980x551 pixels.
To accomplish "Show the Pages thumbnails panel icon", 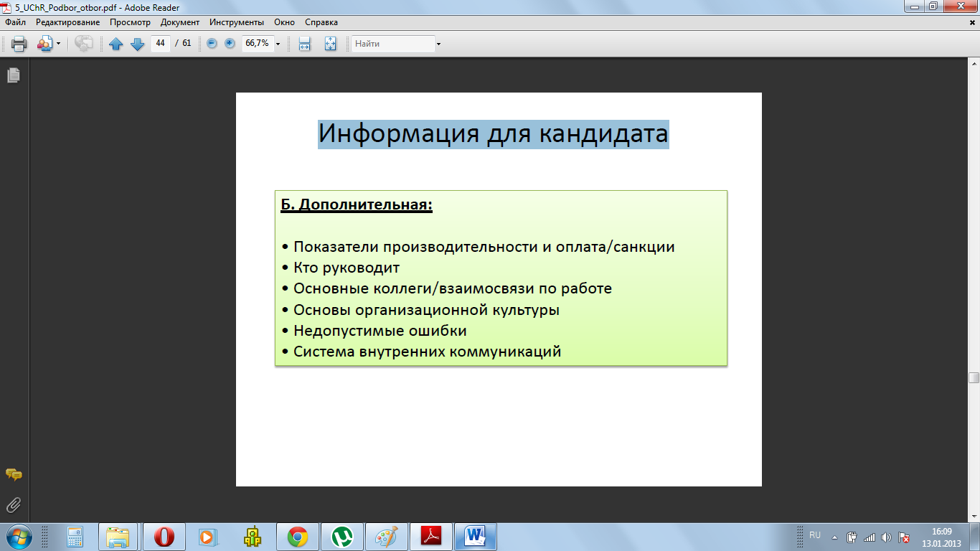I will (x=13, y=75).
